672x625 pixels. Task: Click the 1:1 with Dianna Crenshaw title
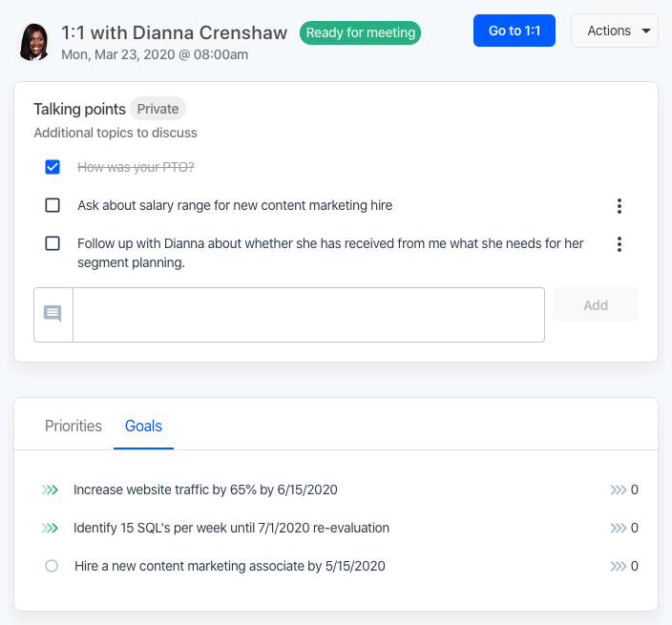tap(175, 33)
